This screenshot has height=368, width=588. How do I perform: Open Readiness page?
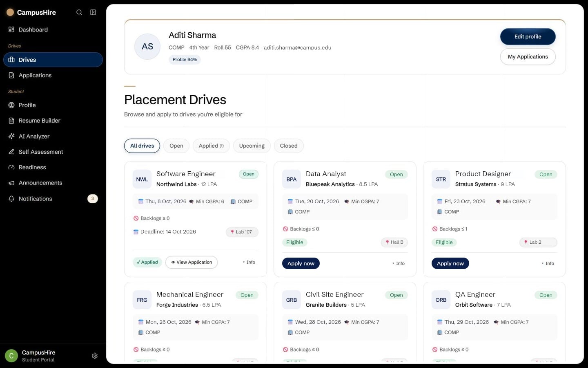[x=53, y=167]
